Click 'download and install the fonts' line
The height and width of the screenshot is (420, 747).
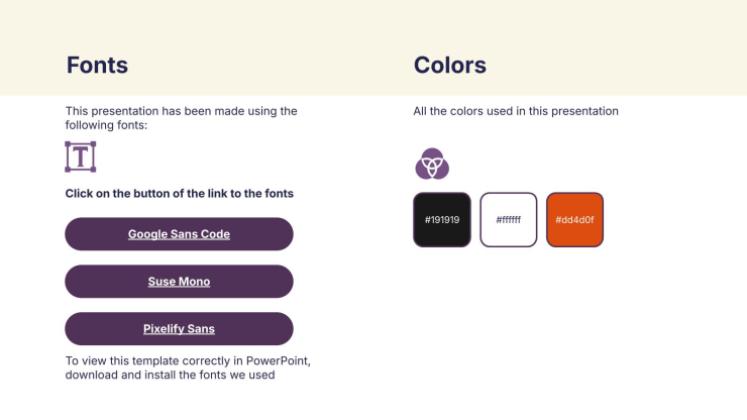(170, 375)
